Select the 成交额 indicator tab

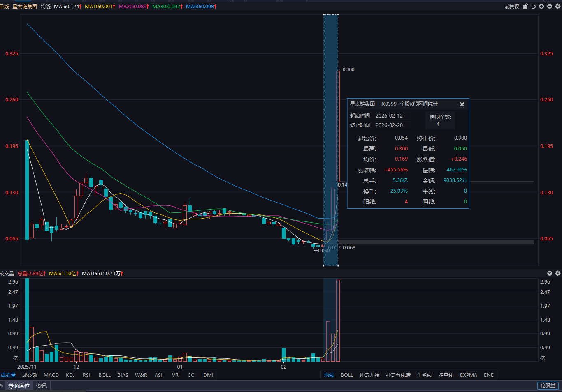click(30, 375)
